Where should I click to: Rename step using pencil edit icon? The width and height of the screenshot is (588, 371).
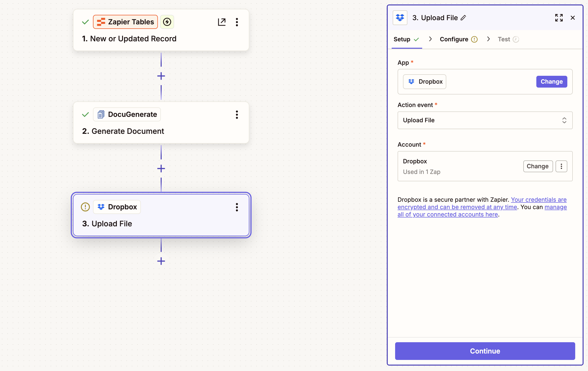464,18
